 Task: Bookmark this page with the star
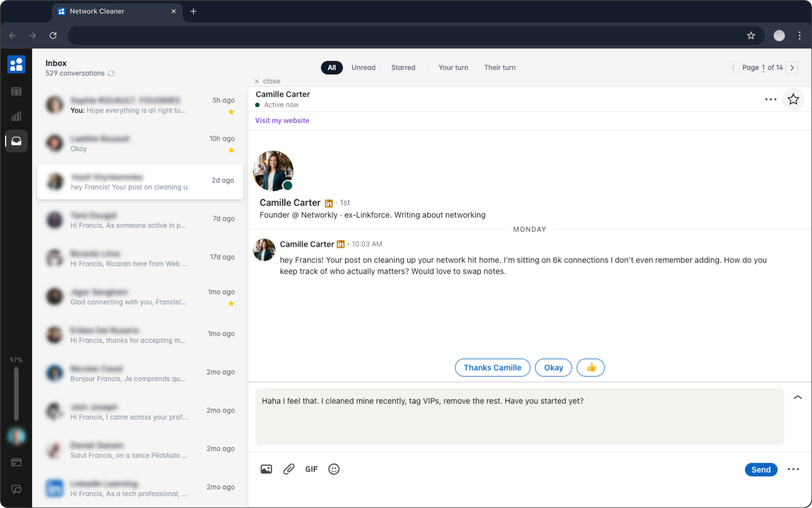[751, 36]
